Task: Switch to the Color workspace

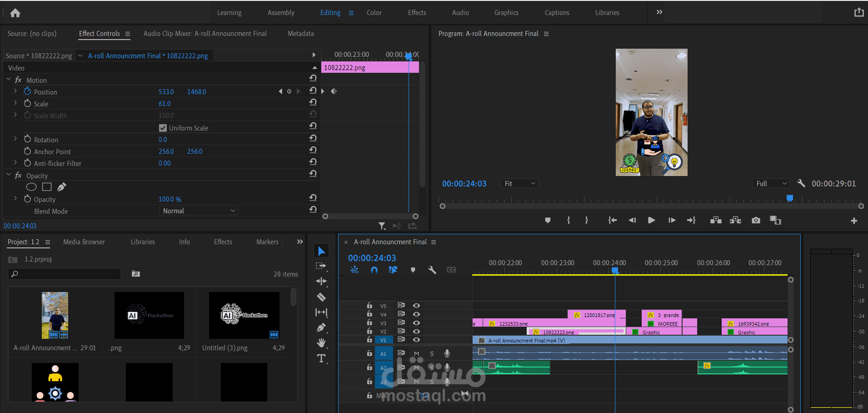Action: click(374, 13)
